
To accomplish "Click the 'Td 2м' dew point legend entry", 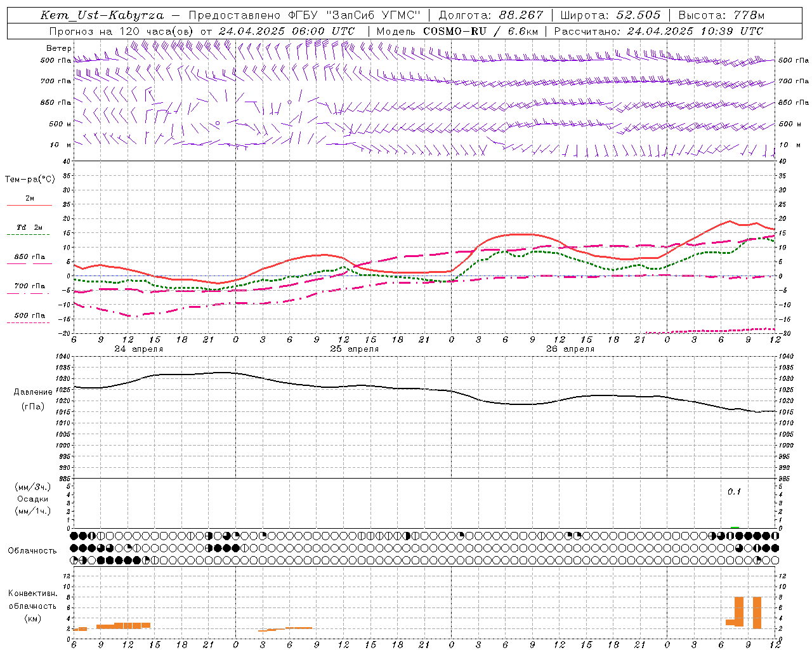I will pyautogui.click(x=30, y=227).
